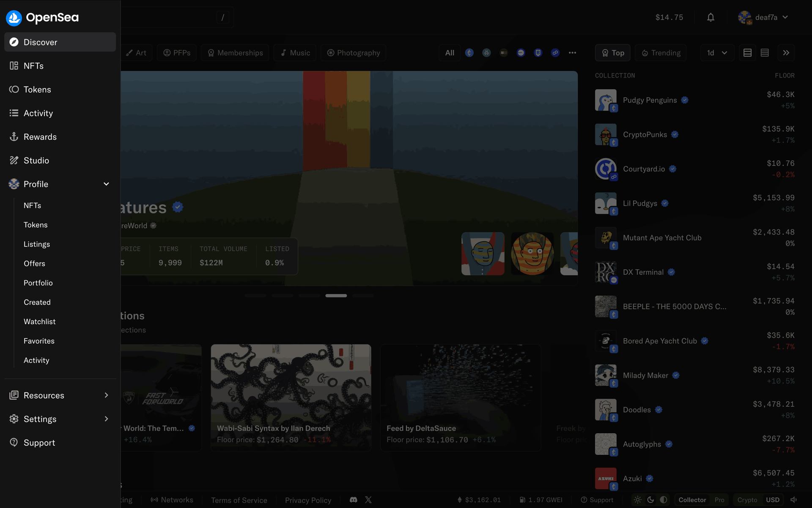The width and height of the screenshot is (812, 508).
Task: Switch prices to Crypto
Action: click(747, 500)
